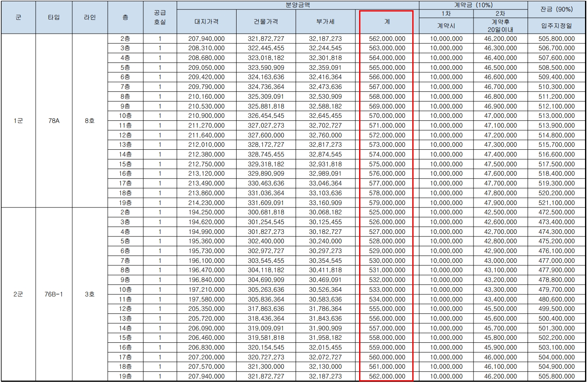Screen dimensions: 588x384
Task: Click building price 321,300,000
Action: pos(266,367)
